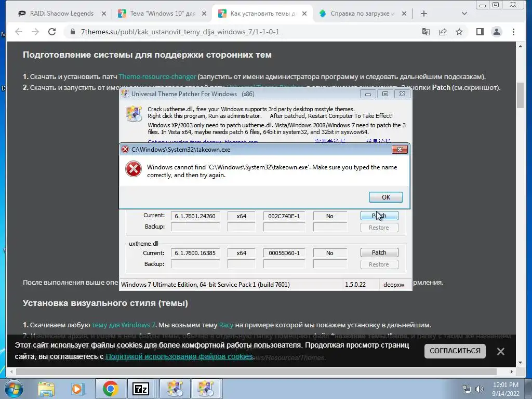Click Restore button below the 6.1.7601.24260 row
The height and width of the screenshot is (399, 532).
point(379,228)
